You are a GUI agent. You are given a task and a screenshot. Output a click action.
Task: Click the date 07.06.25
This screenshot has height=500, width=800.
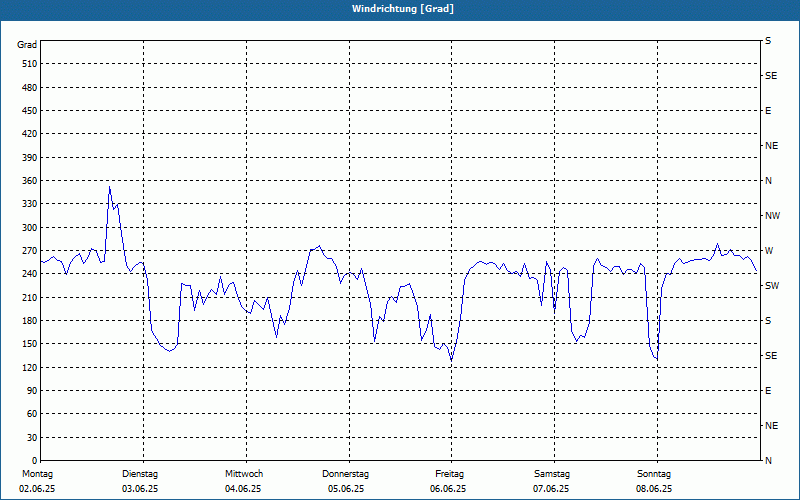[x=551, y=489]
